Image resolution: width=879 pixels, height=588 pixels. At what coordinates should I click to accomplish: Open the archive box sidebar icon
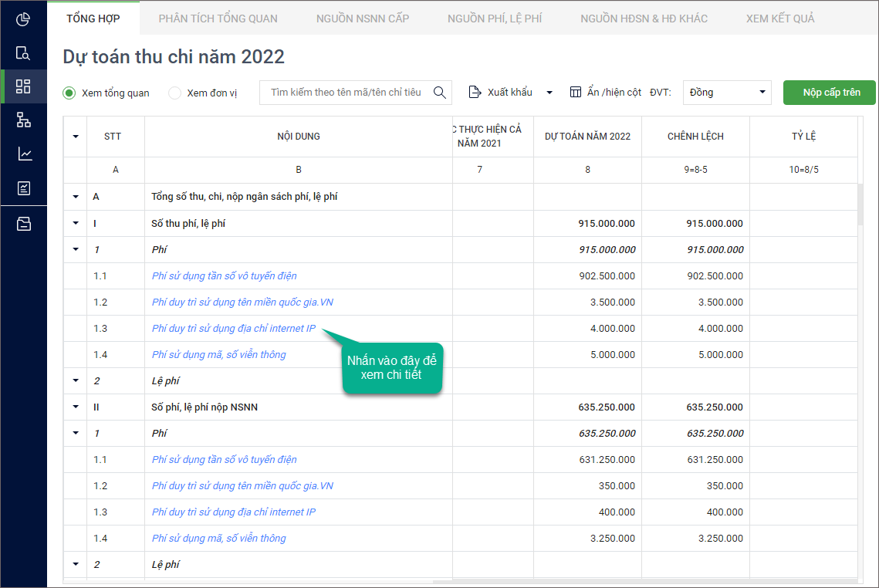pos(23,224)
